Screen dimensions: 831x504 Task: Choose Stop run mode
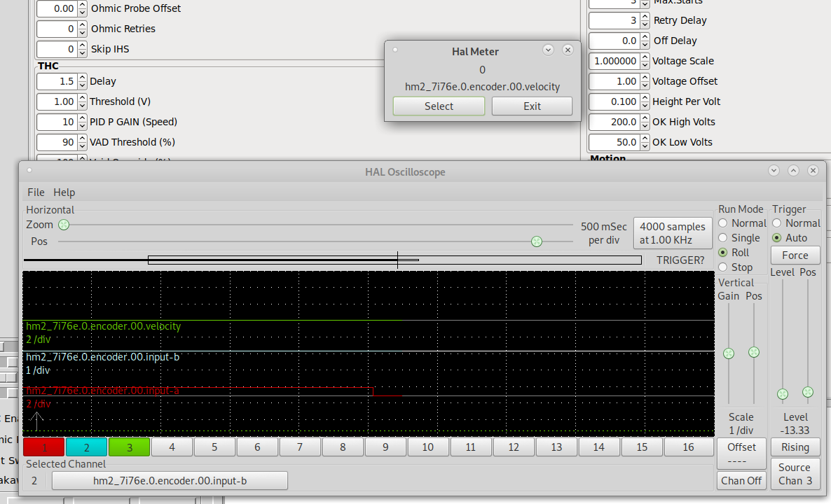(723, 267)
